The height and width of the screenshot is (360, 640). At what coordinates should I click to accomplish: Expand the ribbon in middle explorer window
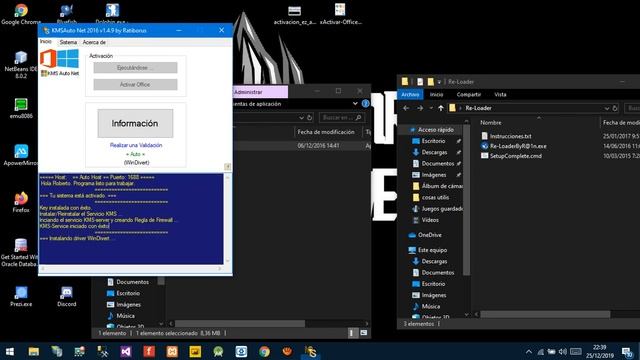[355, 104]
